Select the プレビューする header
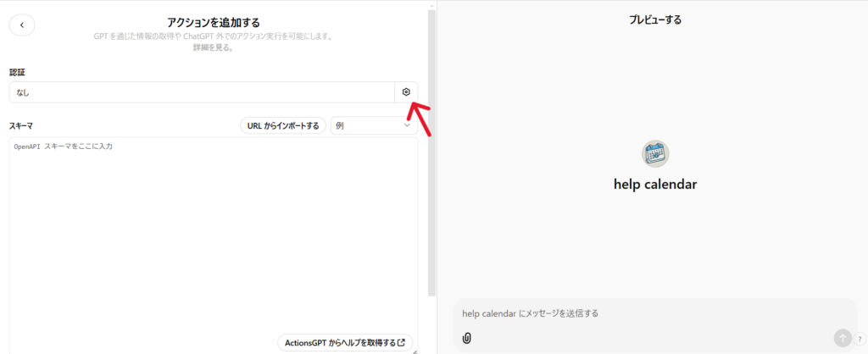 point(654,19)
